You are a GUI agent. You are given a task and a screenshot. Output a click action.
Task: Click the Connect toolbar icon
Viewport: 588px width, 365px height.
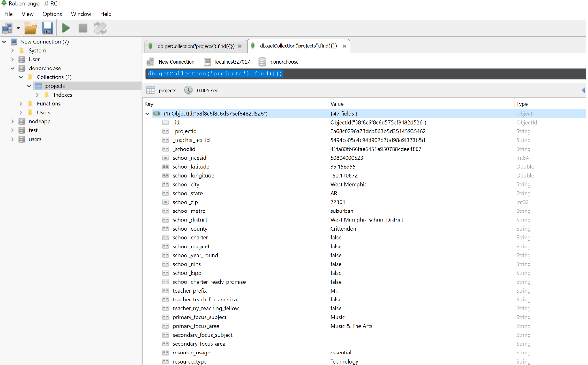coord(7,28)
